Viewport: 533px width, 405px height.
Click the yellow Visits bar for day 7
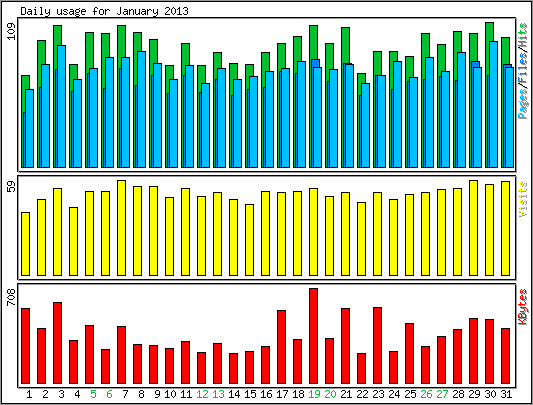121,228
